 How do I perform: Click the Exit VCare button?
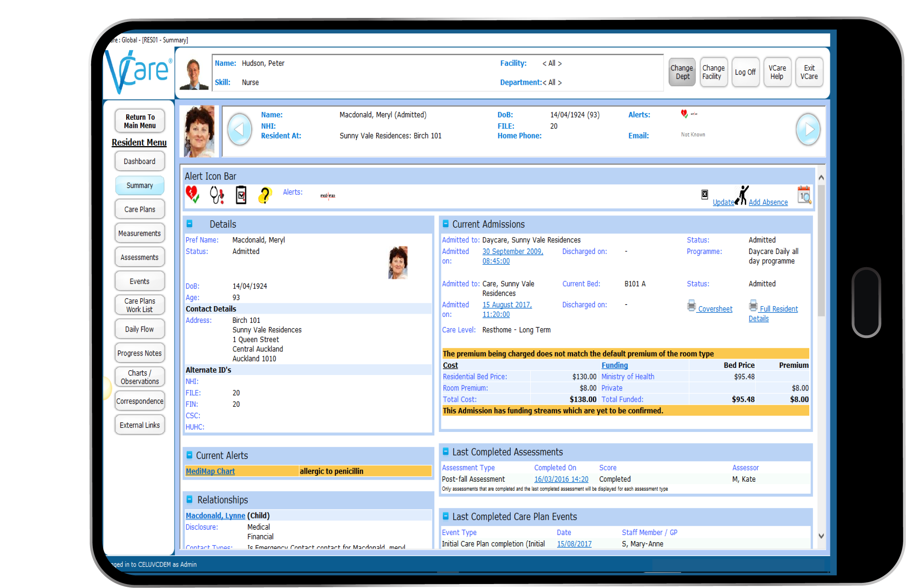coord(809,72)
